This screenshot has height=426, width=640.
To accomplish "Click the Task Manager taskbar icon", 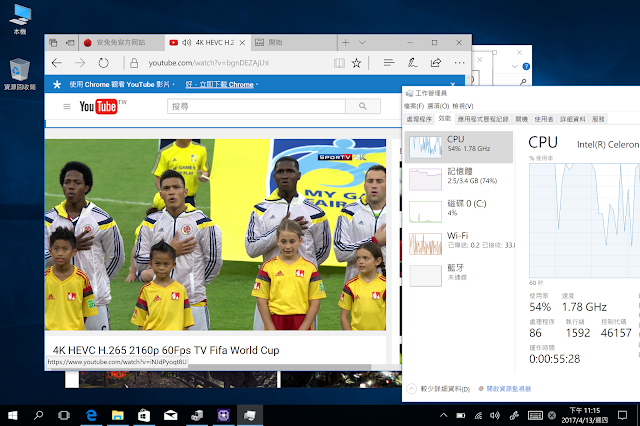I will 250,415.
